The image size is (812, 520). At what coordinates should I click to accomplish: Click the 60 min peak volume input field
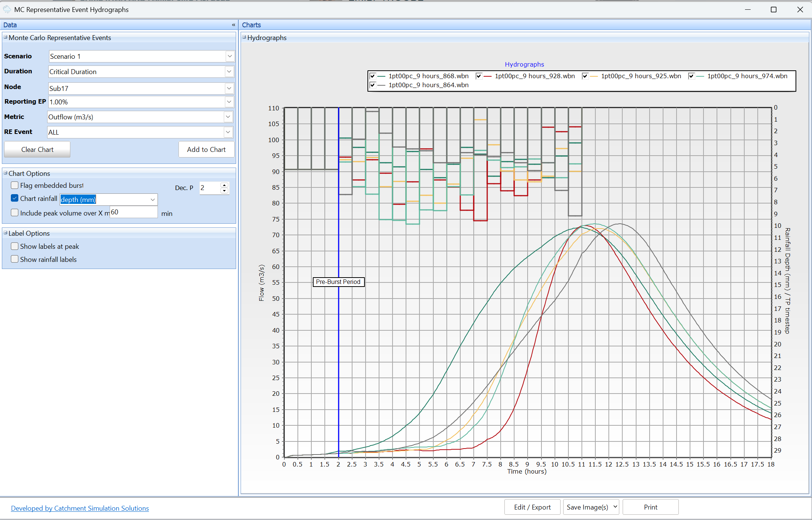coord(133,212)
